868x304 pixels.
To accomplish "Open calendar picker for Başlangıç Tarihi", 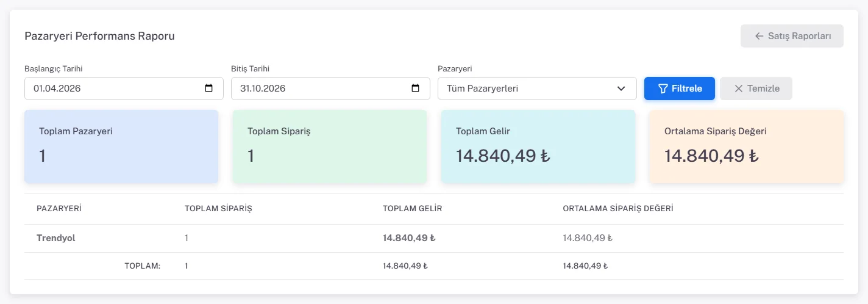I will tap(209, 89).
